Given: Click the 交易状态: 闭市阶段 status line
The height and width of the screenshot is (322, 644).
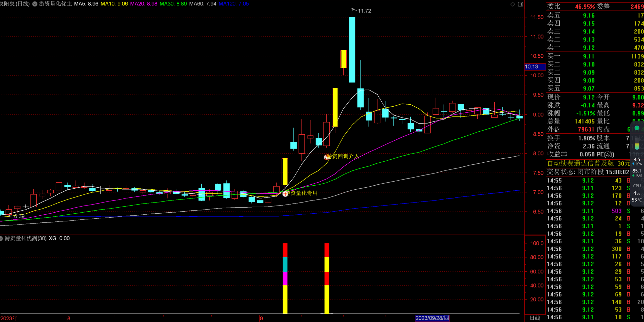Looking at the screenshot, I should (x=588, y=172).
